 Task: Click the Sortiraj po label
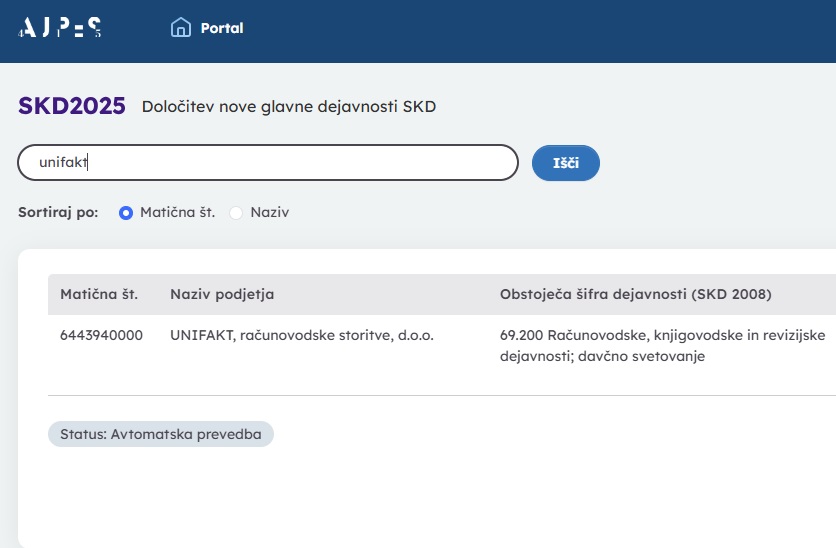click(58, 213)
